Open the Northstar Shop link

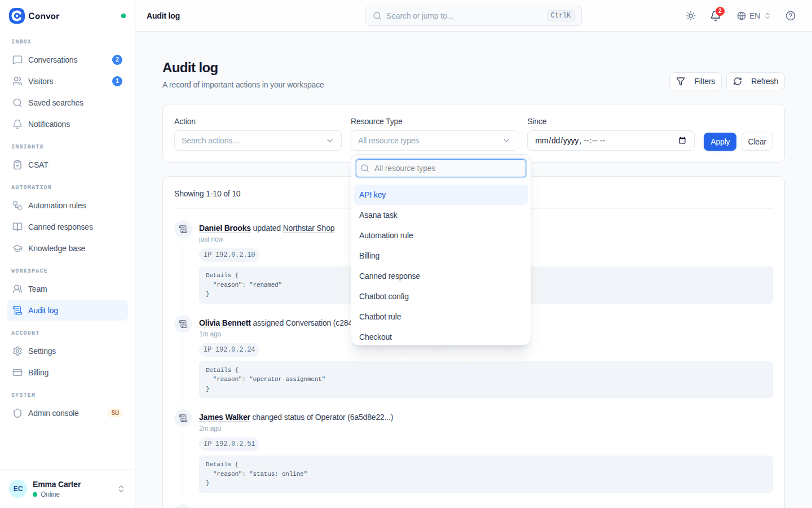(x=308, y=228)
